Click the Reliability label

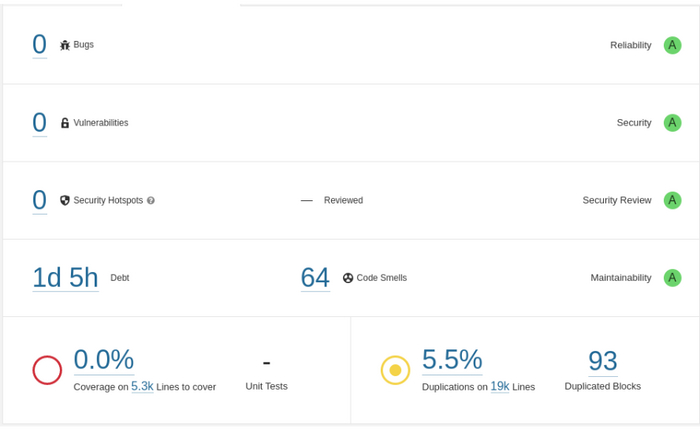[x=631, y=45]
